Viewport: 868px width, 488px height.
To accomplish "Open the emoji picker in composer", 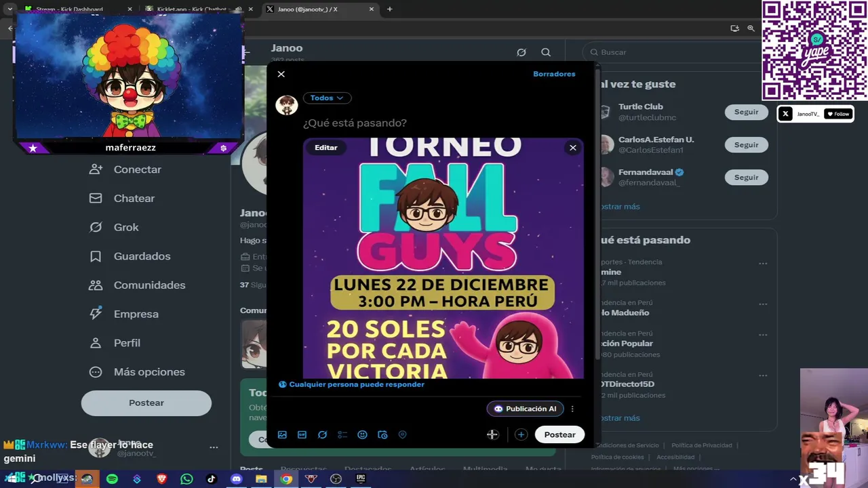I will pyautogui.click(x=362, y=434).
